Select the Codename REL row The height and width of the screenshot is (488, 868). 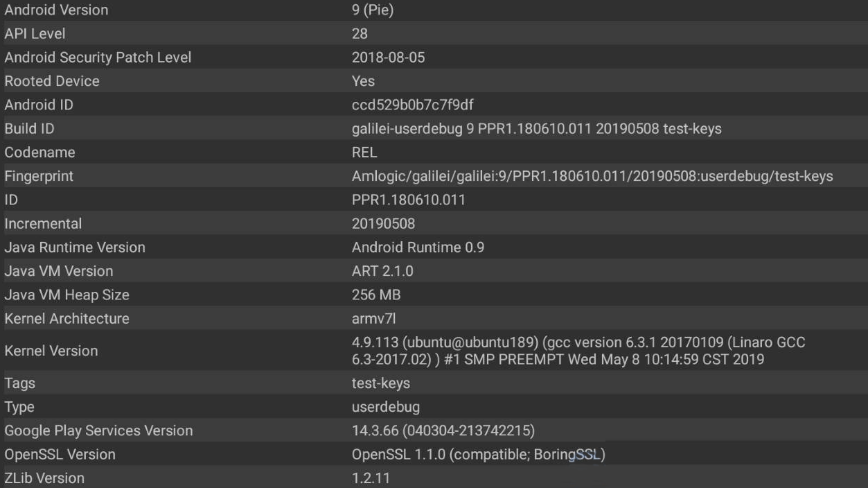tap(434, 152)
